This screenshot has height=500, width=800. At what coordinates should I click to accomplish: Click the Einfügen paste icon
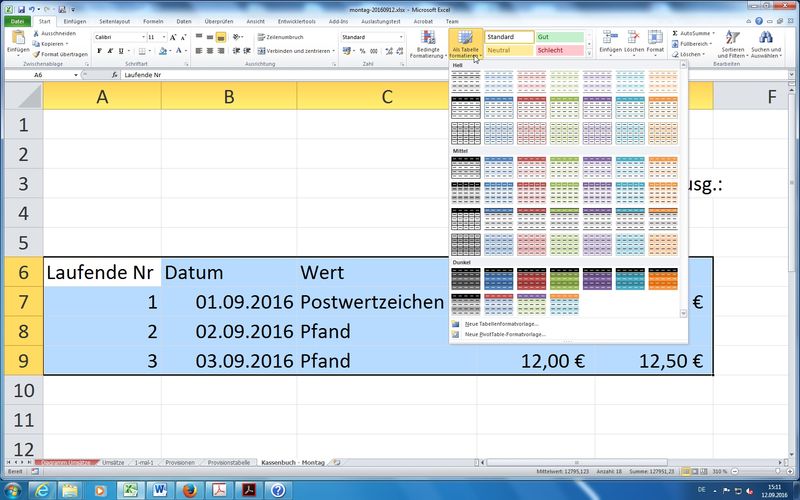pos(18,37)
